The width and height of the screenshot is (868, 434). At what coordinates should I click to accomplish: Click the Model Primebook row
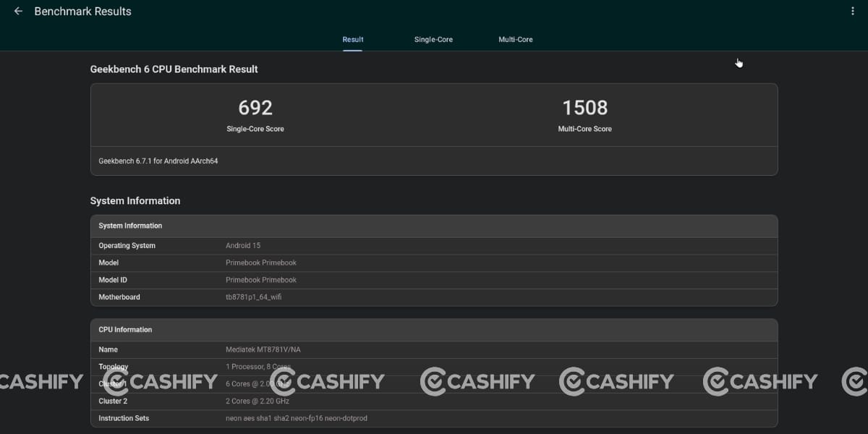coord(434,263)
